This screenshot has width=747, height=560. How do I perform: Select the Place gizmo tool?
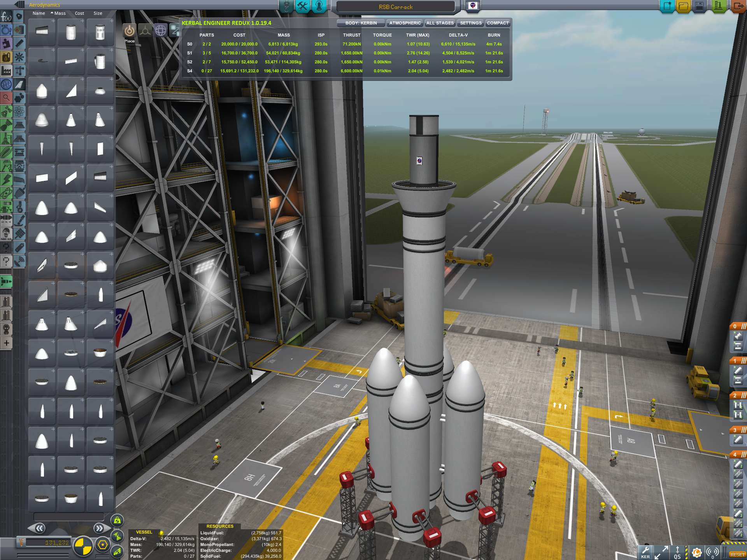130,30
